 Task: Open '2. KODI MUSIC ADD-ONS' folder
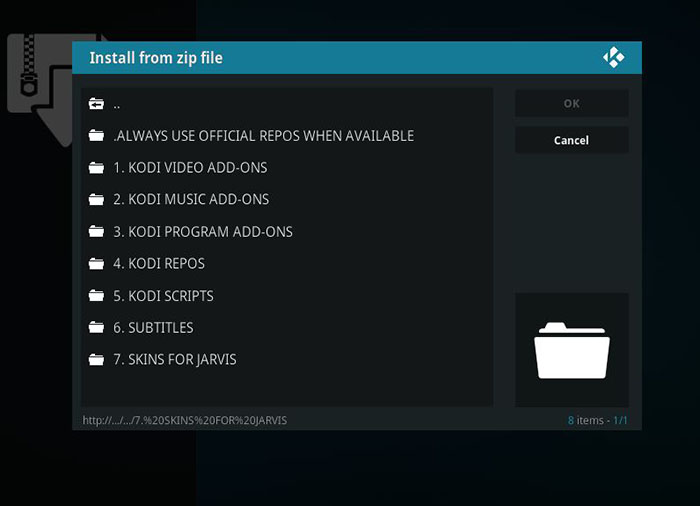[287, 199]
